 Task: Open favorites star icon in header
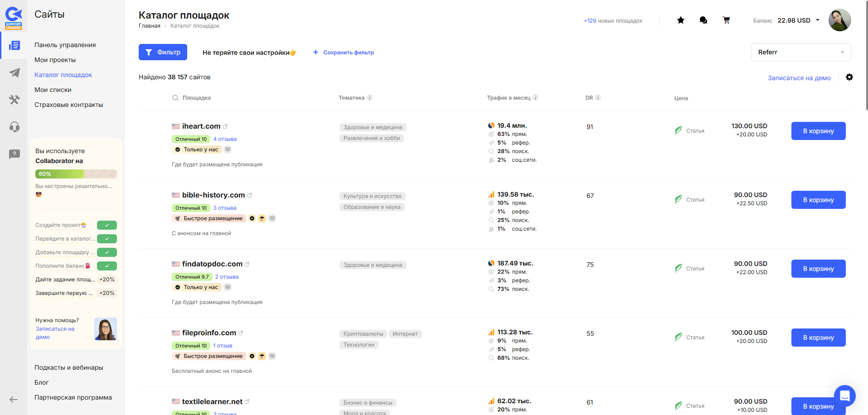(680, 20)
